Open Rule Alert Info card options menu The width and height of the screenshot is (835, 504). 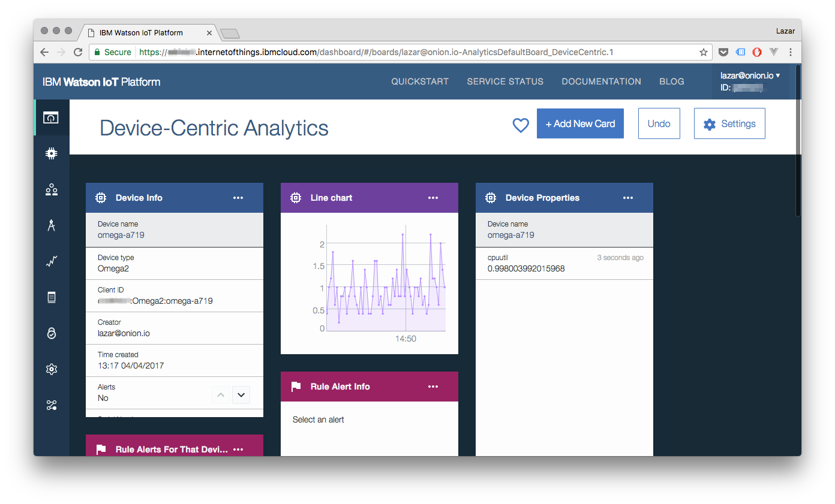click(433, 387)
